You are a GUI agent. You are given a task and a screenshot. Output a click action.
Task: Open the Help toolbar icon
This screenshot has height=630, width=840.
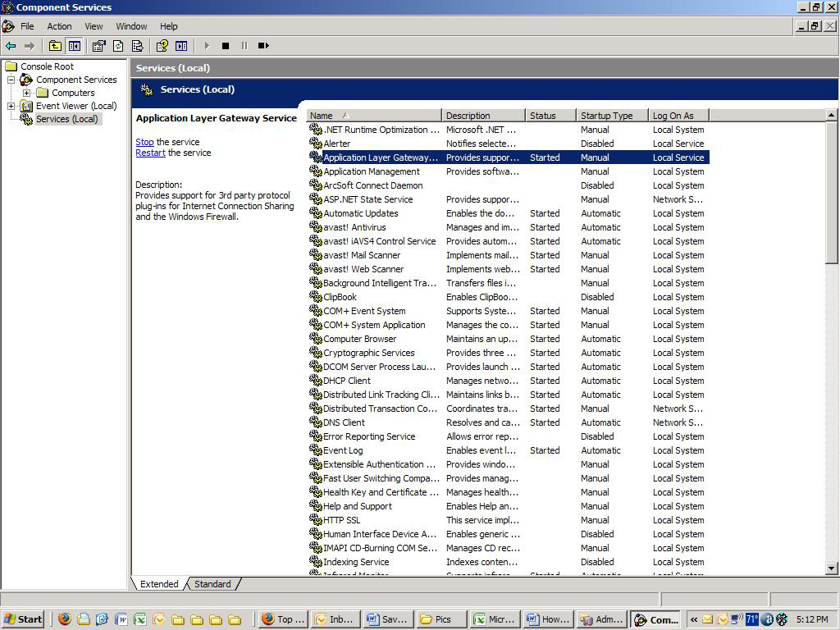pos(162,46)
